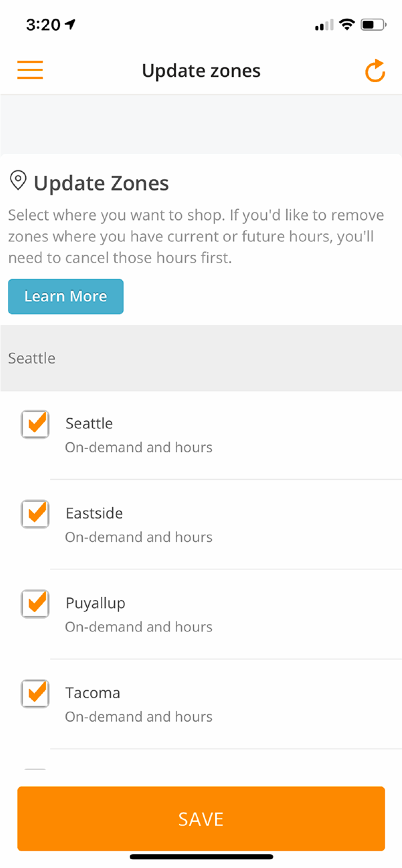
Task: Tap the 3:20 clock in status bar
Action: click(43, 25)
